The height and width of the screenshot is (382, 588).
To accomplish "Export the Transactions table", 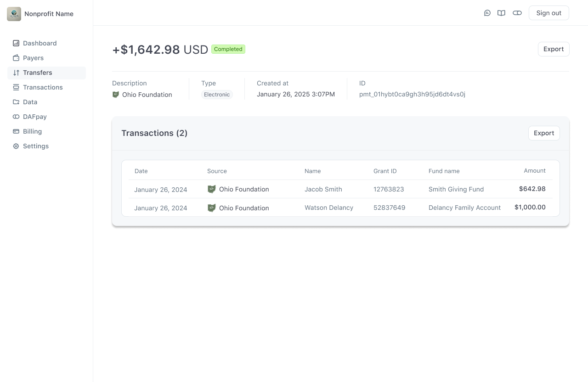I will coord(544,133).
